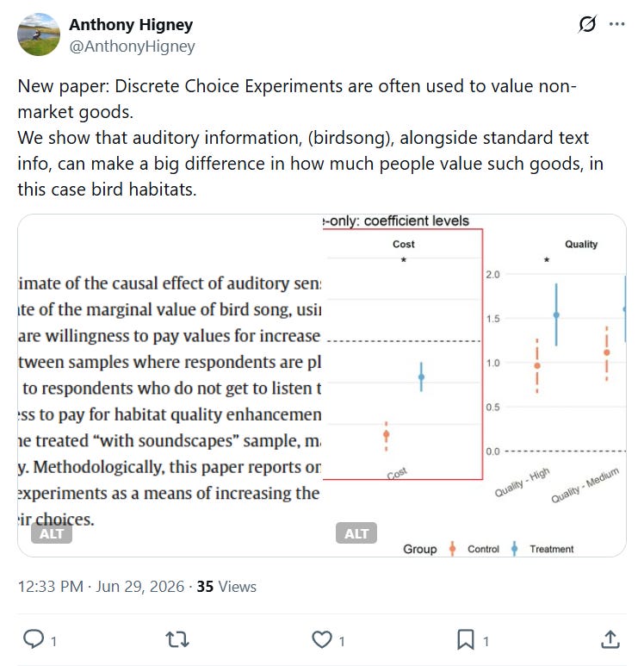Click the Anthony Higney display name
The width and height of the screenshot is (644, 666).
pos(131,25)
